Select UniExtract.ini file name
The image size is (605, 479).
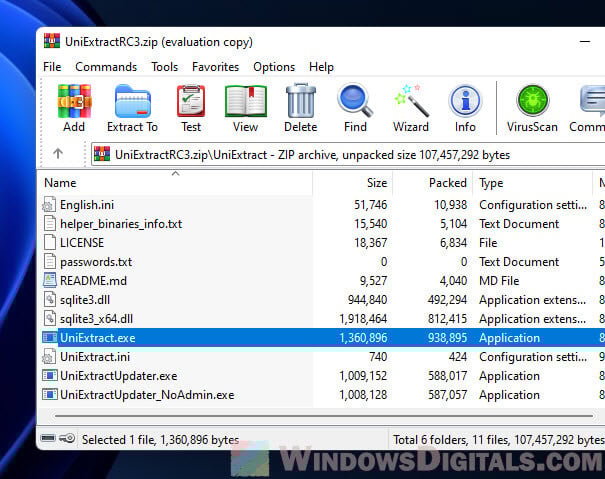coord(95,357)
